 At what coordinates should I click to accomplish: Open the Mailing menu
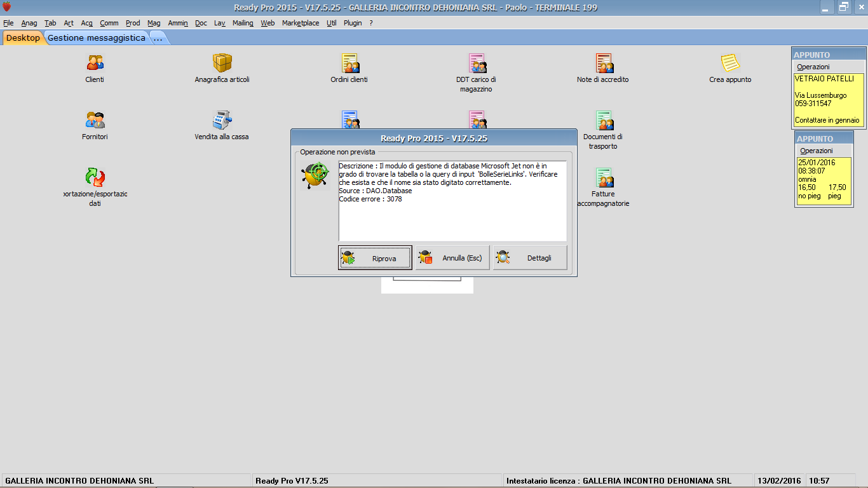point(243,23)
